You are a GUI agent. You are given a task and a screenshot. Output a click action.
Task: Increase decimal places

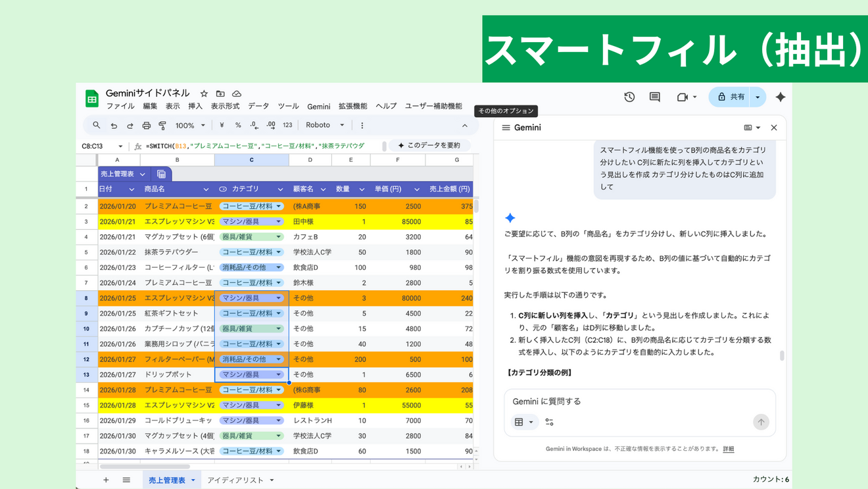point(271,125)
